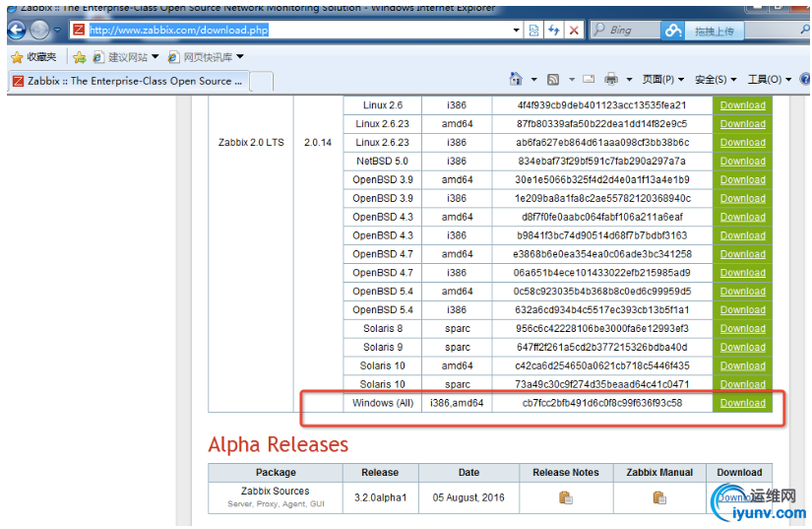
Task: Open the 建议网站 suggested sites dropdown
Action: coord(126,57)
